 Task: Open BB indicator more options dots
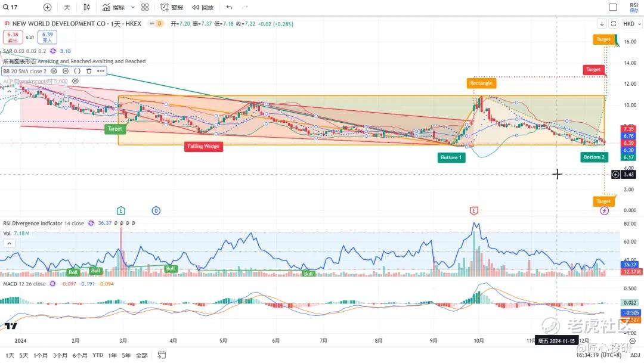point(101,71)
